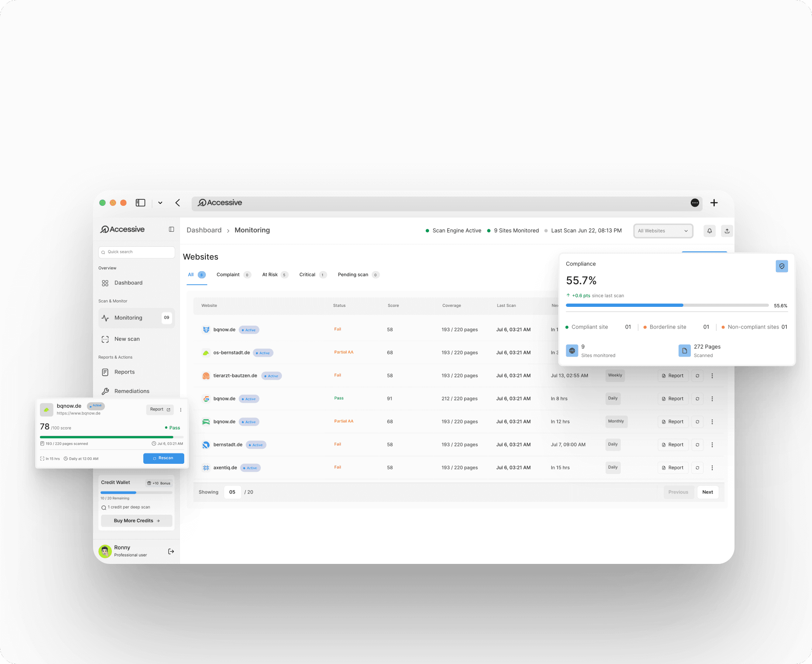812x664 pixels.
Task: Click the blue Rescan button
Action: 164,458
